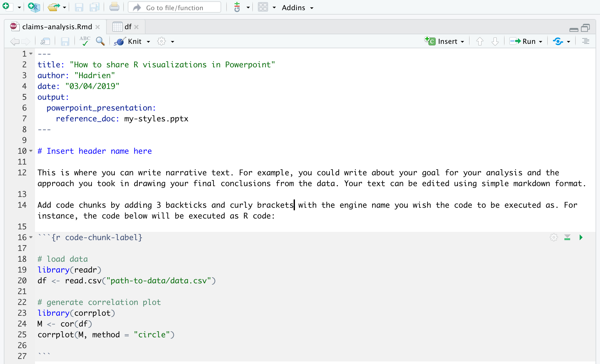Run all chunks above icon
This screenshot has width=600, height=364.
[567, 238]
